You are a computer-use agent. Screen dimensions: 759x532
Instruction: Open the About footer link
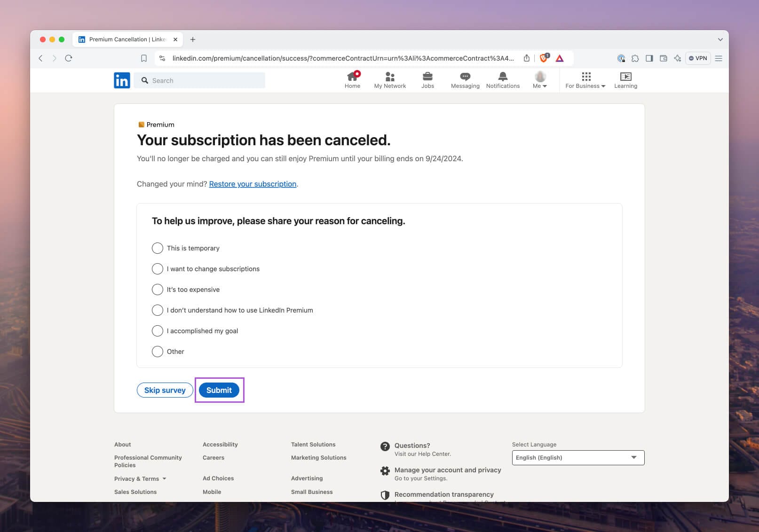(x=122, y=445)
